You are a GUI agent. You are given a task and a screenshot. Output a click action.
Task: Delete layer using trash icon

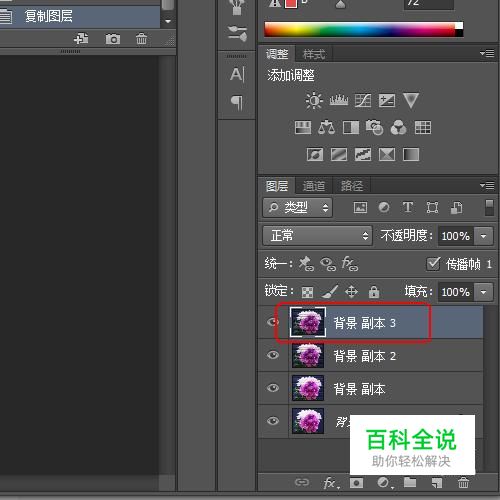click(x=463, y=482)
